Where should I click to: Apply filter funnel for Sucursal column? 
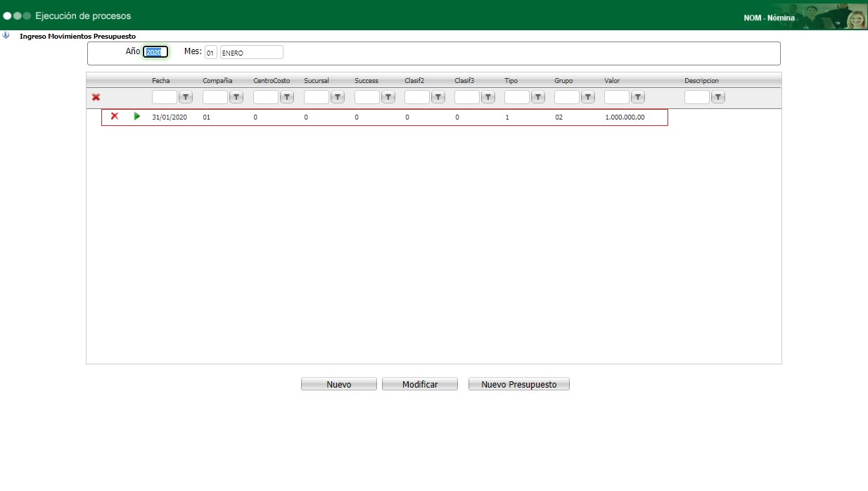pos(338,97)
